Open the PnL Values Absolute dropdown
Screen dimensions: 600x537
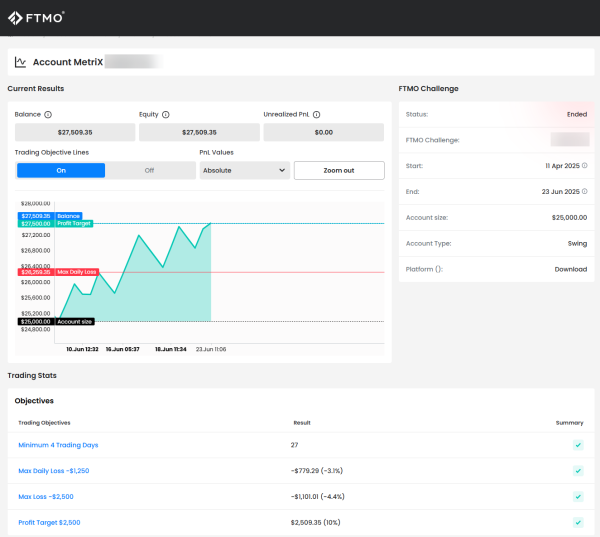(245, 170)
